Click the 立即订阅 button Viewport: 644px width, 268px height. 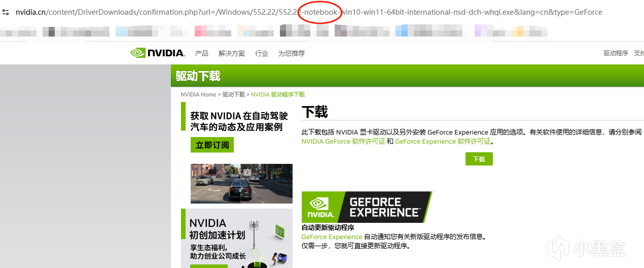pyautogui.click(x=212, y=145)
